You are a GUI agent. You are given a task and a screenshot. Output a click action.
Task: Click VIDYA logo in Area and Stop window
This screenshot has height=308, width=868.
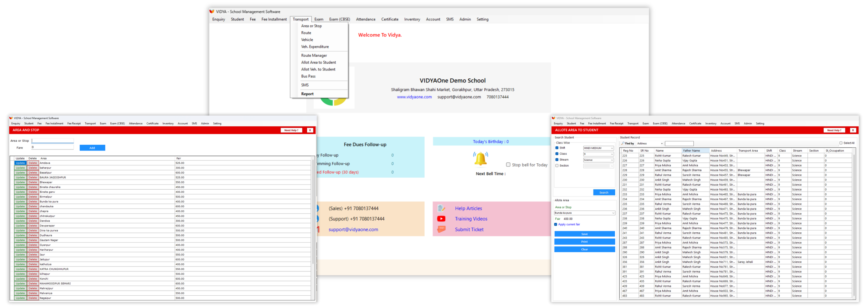[x=11, y=118]
